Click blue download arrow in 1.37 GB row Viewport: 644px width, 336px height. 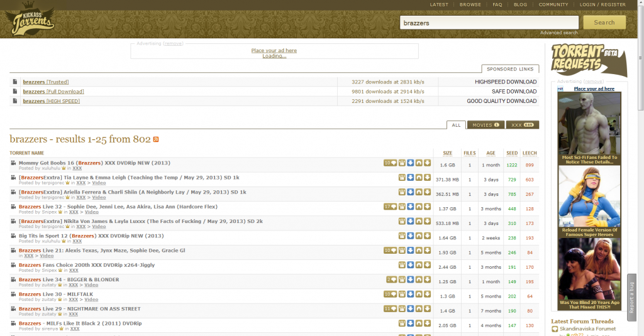410,207
